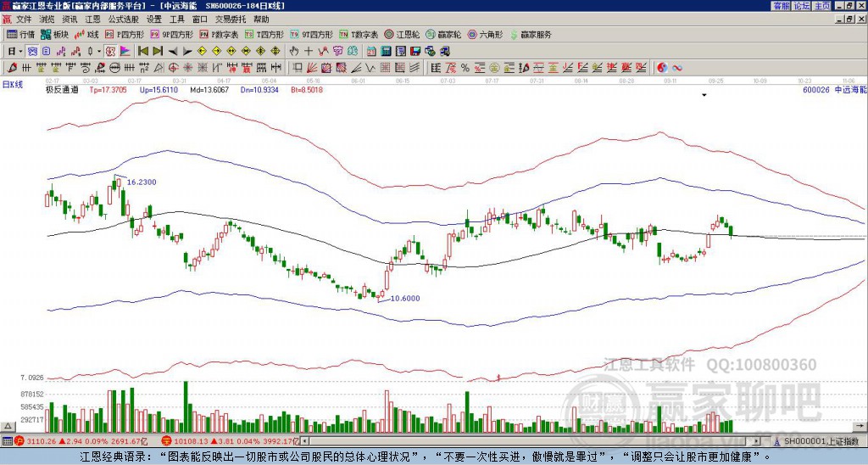
Task: Open the 9T四方形 tool
Action: [x=312, y=34]
